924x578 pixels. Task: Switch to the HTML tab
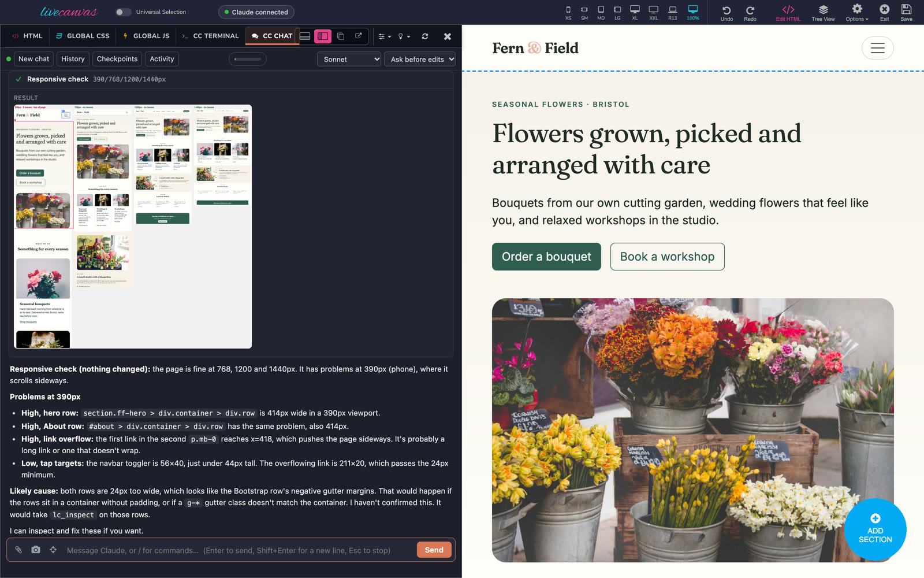(x=27, y=36)
